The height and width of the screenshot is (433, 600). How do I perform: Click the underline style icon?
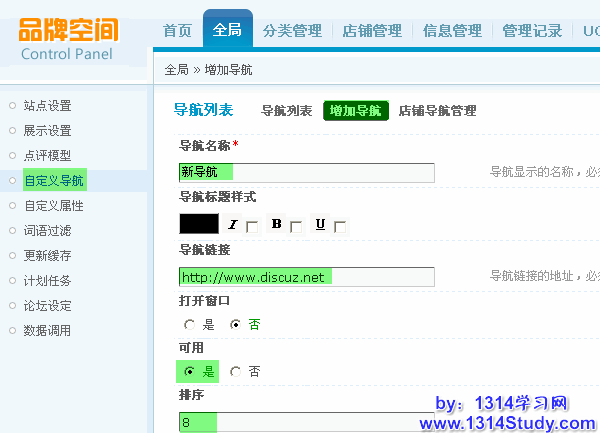pos(320,225)
